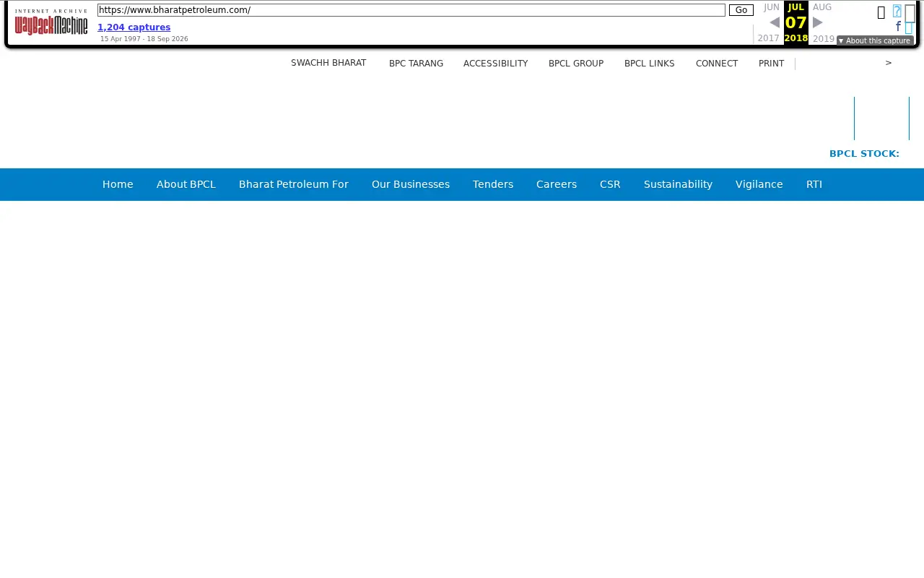
Task: Open the RTI page
Action: (x=814, y=184)
